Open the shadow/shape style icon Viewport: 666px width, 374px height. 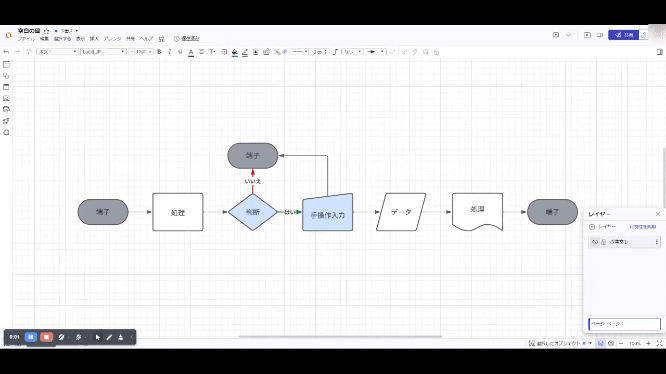[x=256, y=52]
